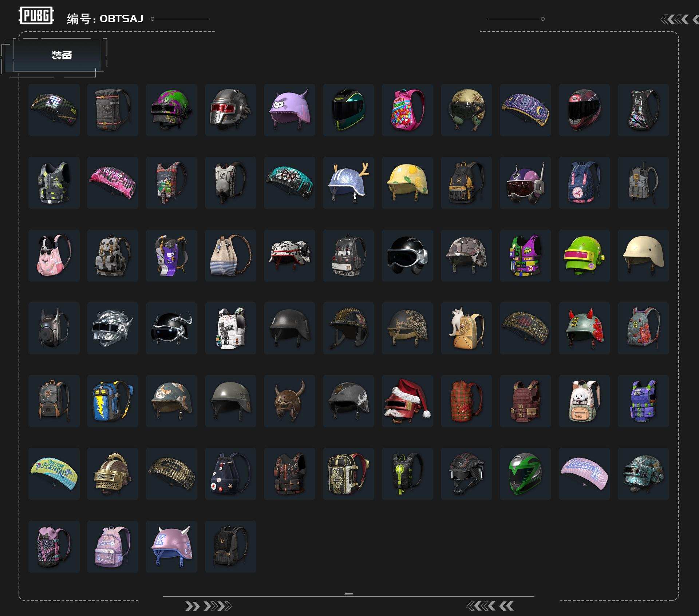Choose the gray knight helmet with red visor
The width and height of the screenshot is (699, 616).
click(230, 110)
